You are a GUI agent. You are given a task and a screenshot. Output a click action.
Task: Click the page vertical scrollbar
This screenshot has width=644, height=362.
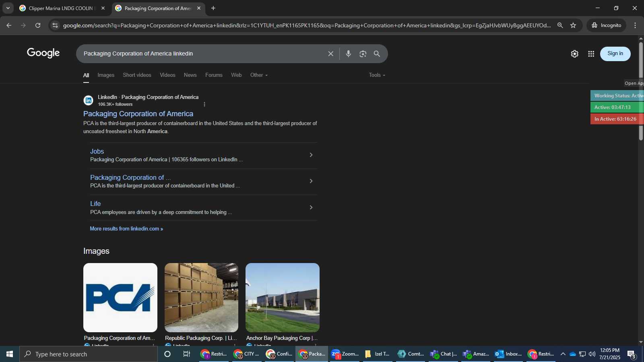pos(641,90)
